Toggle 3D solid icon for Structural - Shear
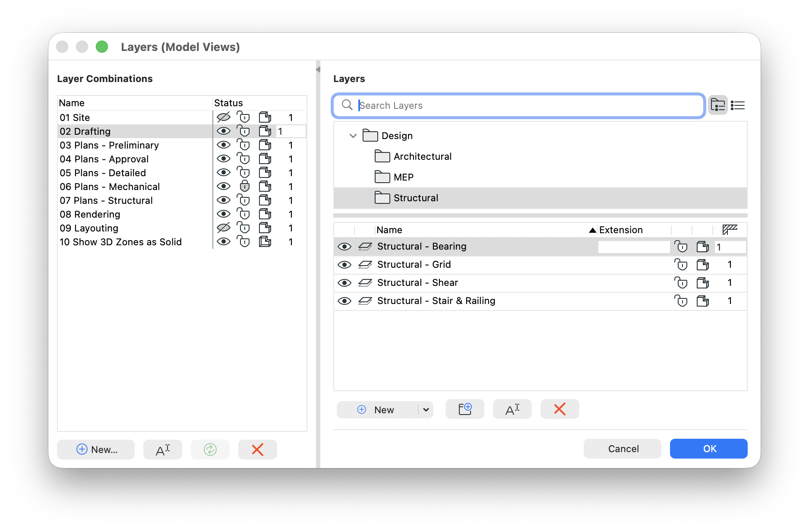This screenshot has width=809, height=532. tap(703, 282)
